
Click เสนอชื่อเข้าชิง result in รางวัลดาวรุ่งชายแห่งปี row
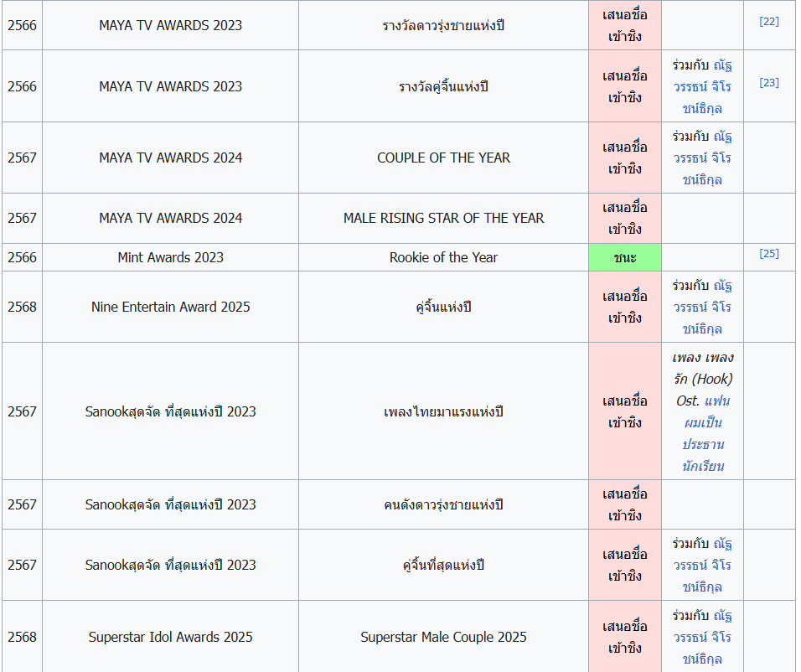pyautogui.click(x=625, y=25)
